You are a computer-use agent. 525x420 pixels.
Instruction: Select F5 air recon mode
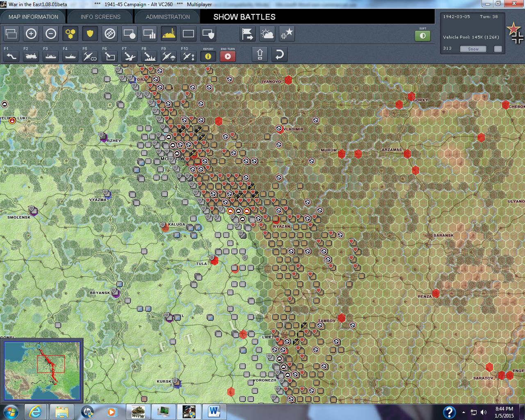(x=90, y=56)
